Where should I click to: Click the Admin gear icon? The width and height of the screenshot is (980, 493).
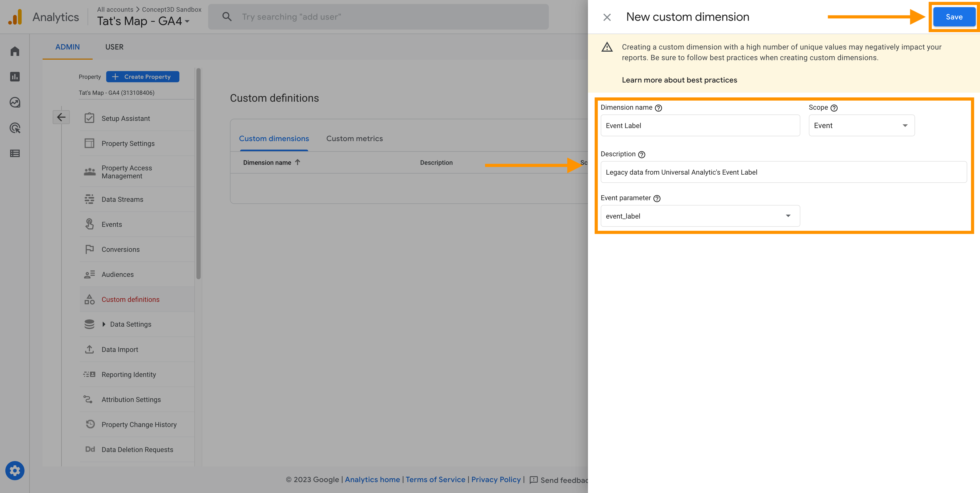(15, 471)
